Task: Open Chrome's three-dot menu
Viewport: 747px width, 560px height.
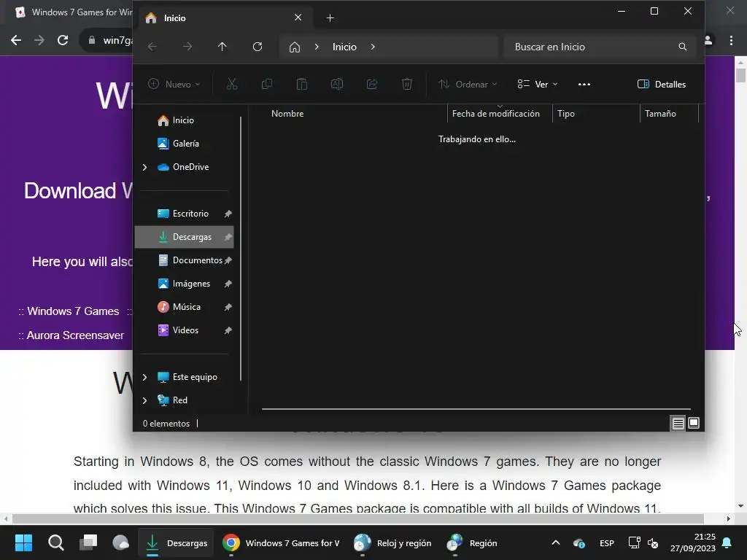Action: pyautogui.click(x=731, y=40)
